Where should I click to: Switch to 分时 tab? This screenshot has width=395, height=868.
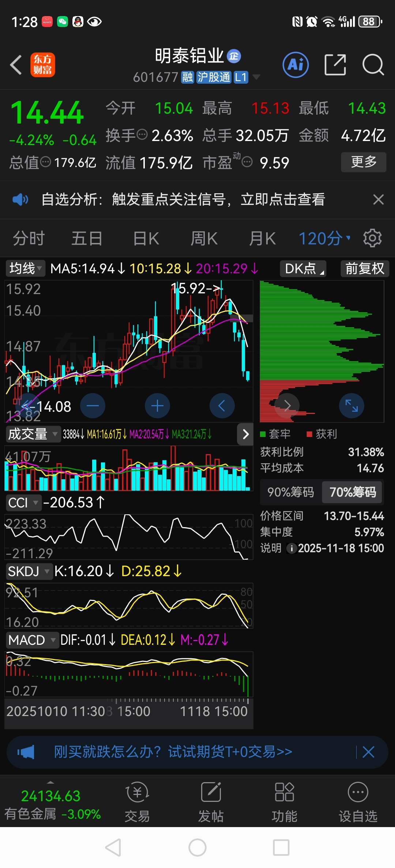29,239
